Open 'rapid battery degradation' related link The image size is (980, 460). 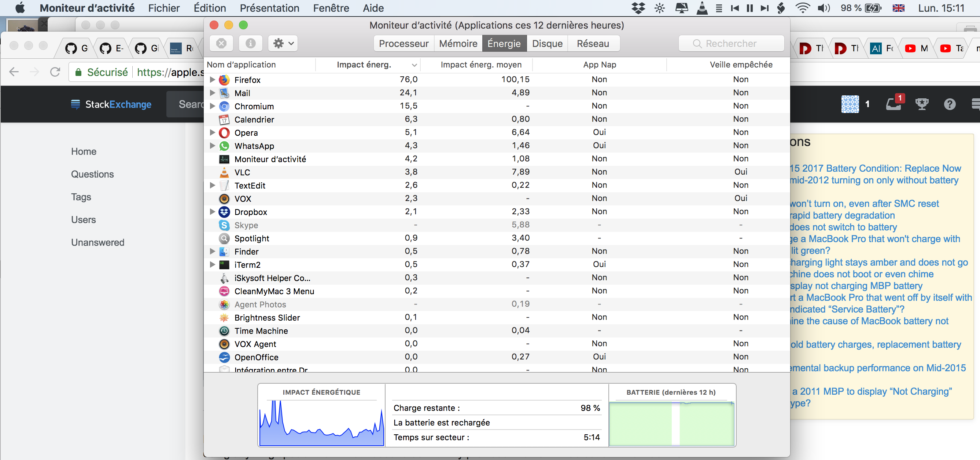click(x=842, y=215)
